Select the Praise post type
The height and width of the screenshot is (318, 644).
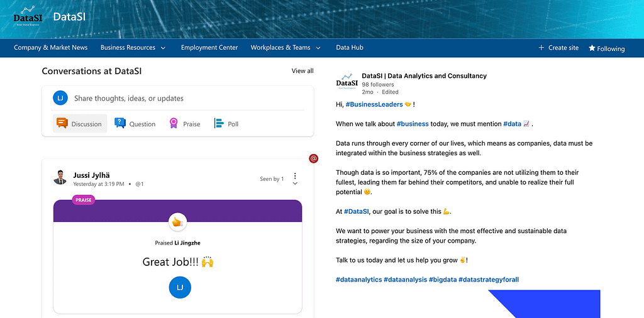185,124
